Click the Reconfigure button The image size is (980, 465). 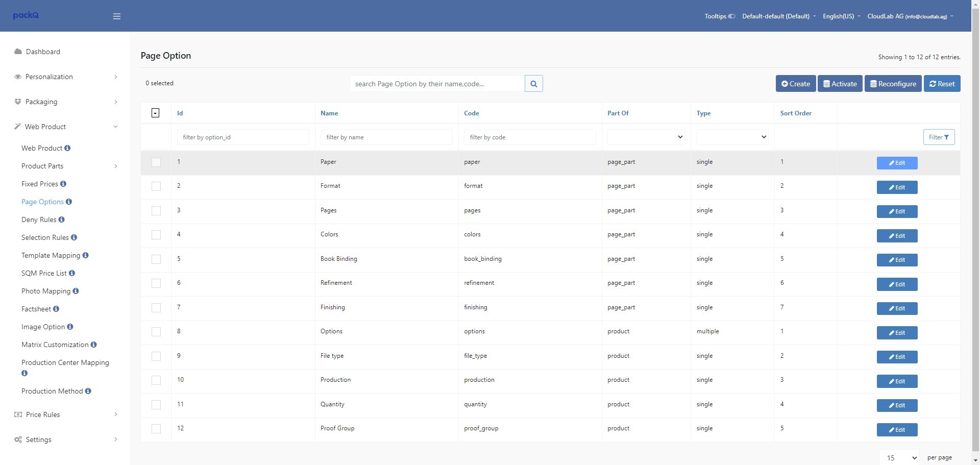893,84
